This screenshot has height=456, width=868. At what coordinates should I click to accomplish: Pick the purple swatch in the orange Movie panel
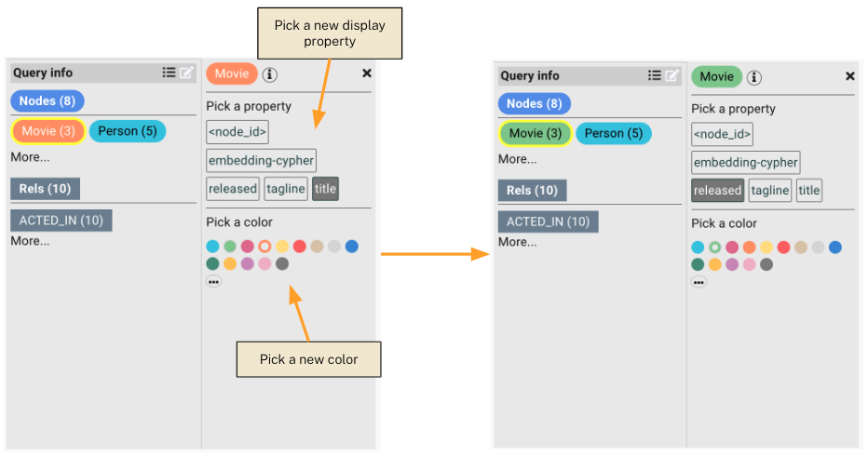pyautogui.click(x=248, y=264)
